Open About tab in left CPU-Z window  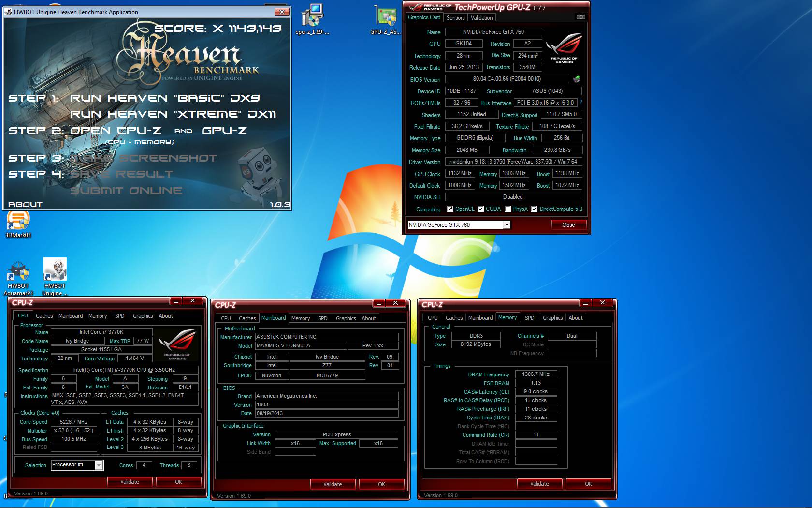coord(166,316)
